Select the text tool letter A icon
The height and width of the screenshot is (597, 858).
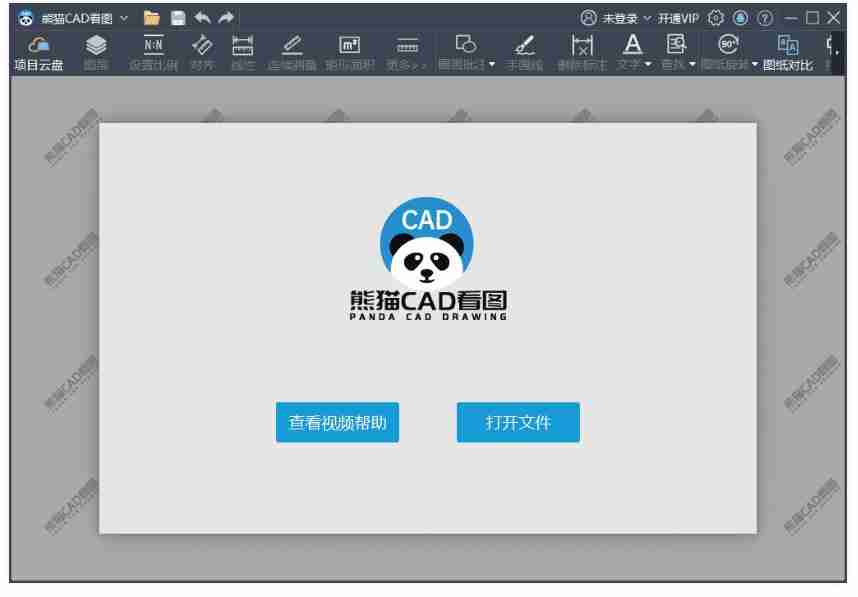[x=633, y=44]
